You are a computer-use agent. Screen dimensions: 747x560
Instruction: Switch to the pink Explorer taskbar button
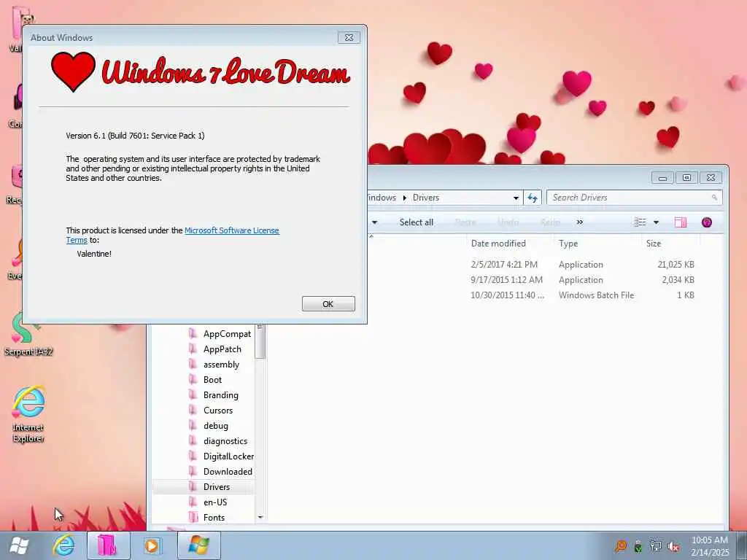108,545
